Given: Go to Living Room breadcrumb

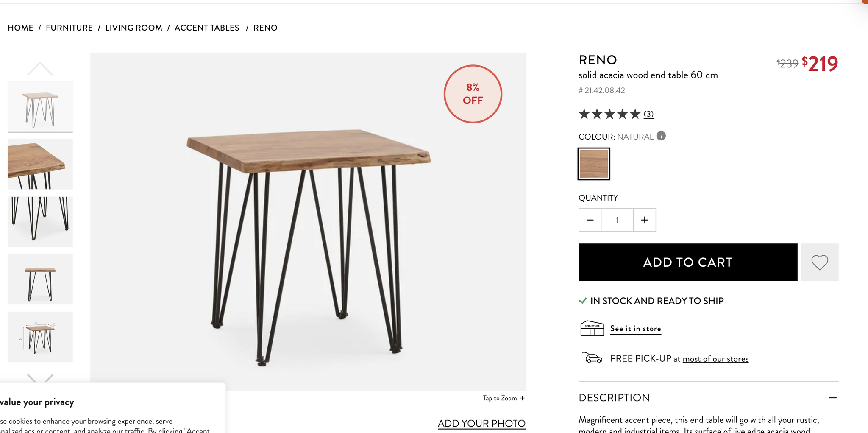Looking at the screenshot, I should click(x=134, y=28).
